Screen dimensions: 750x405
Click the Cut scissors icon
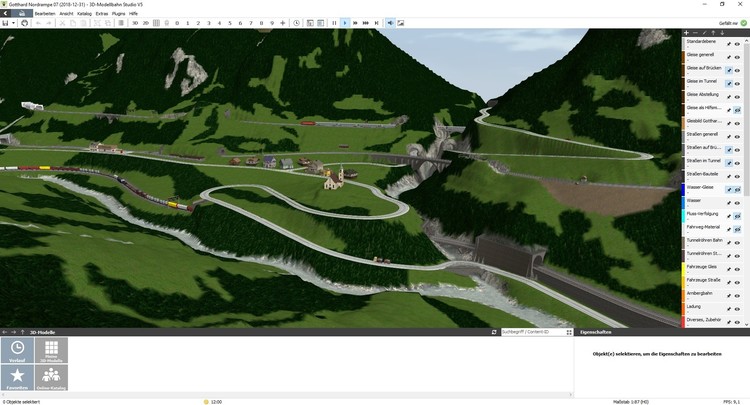pos(62,23)
